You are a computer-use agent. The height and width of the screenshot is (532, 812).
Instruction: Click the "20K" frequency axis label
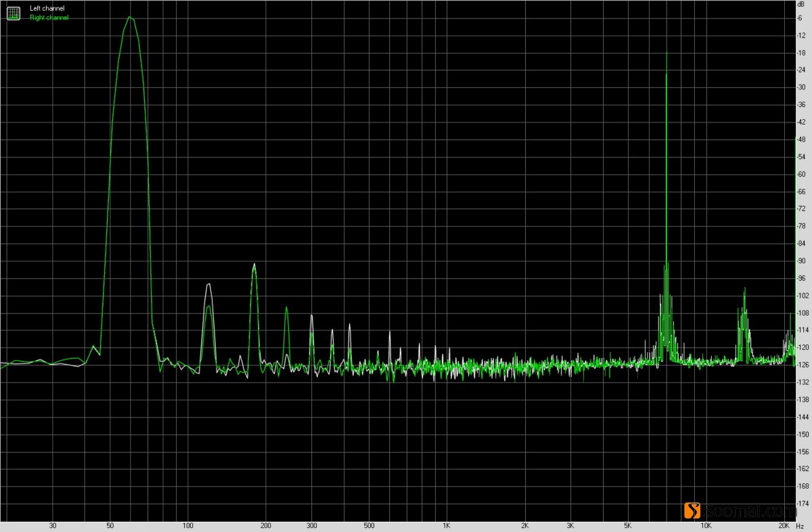(784, 526)
